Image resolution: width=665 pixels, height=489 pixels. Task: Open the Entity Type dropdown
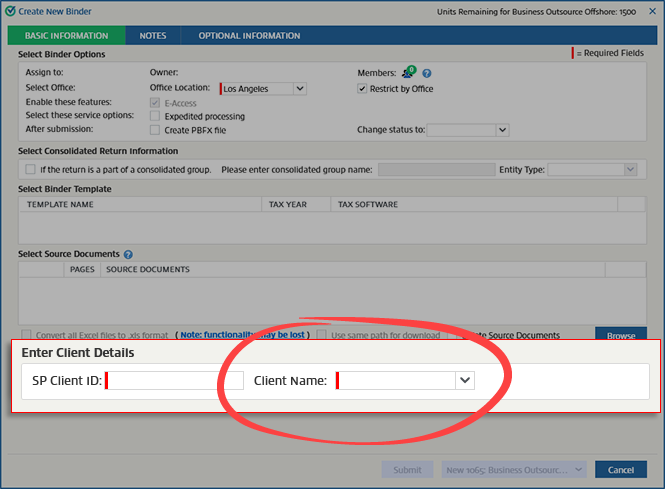coord(630,170)
